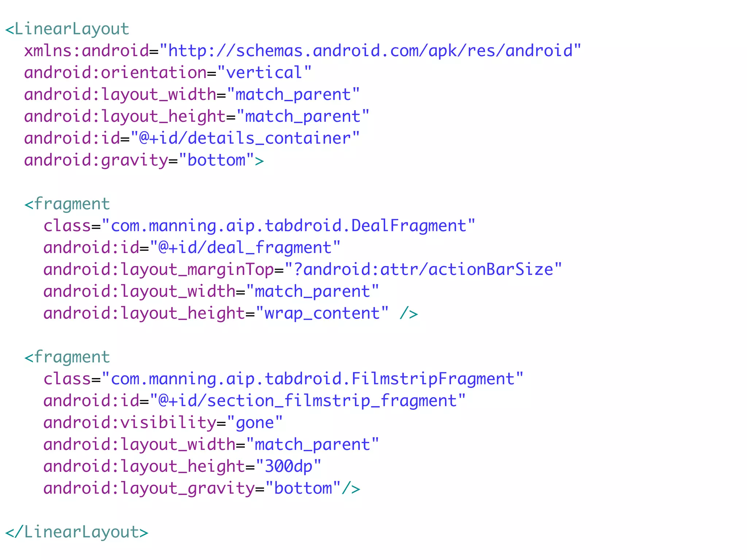
Task: Click the android:layout_gravity attribute
Action: 149,489
